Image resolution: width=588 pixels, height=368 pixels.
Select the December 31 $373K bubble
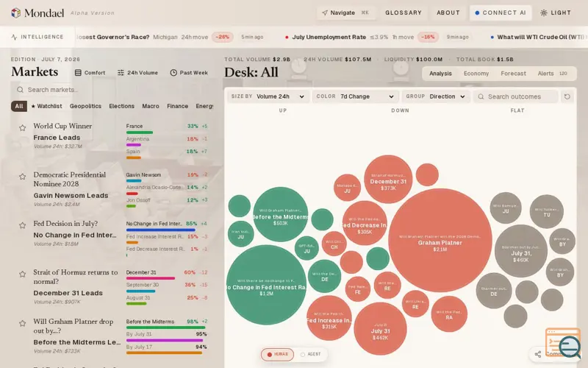(x=388, y=180)
